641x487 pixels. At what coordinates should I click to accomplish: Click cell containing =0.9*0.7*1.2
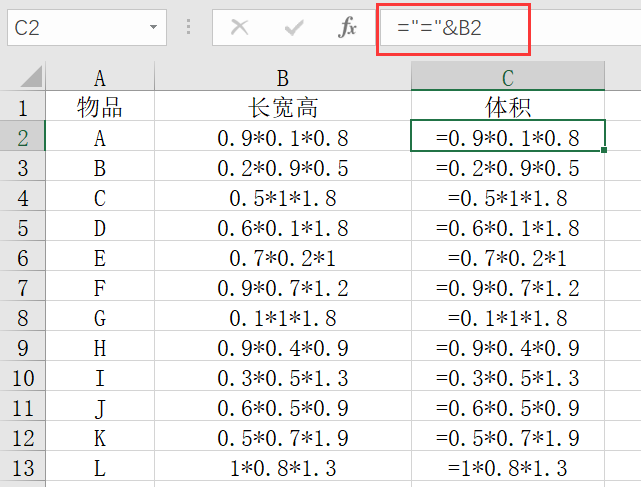tap(508, 286)
